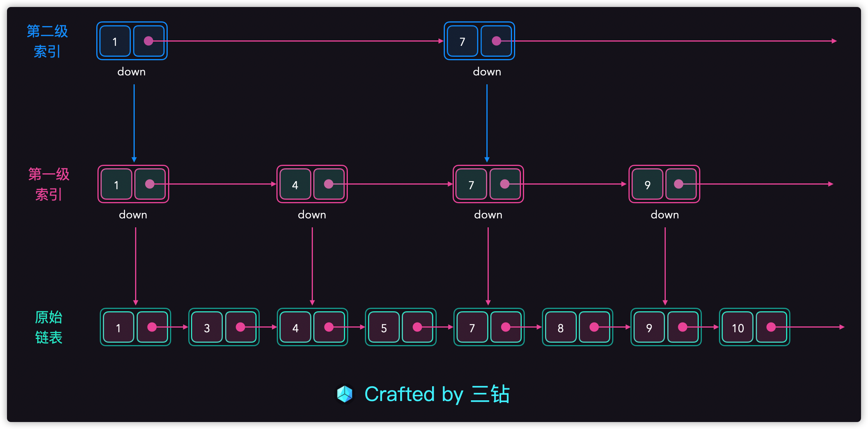Click the pointer dot in level-two node 1
The image size is (868, 429).
pyautogui.click(x=148, y=41)
